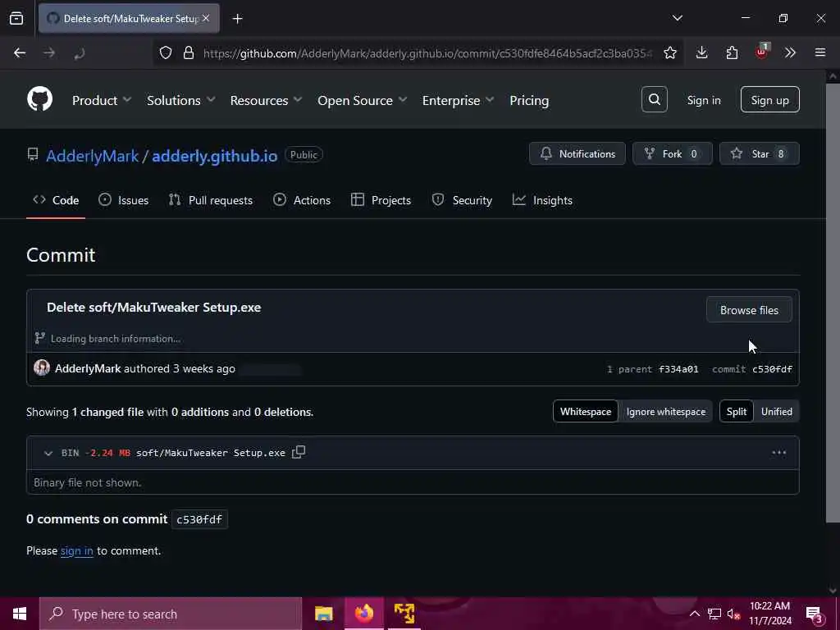This screenshot has width=840, height=630.
Task: Open a new browser tab with plus
Action: tap(237, 19)
